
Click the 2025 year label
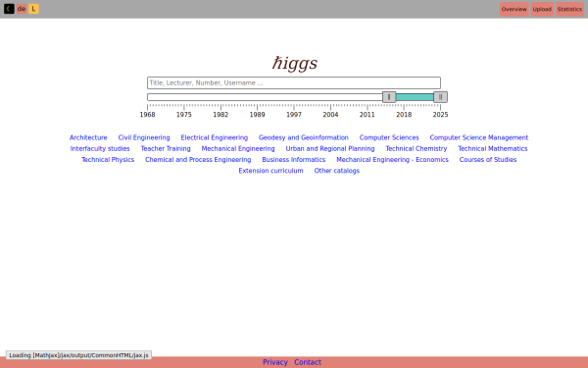click(x=440, y=115)
